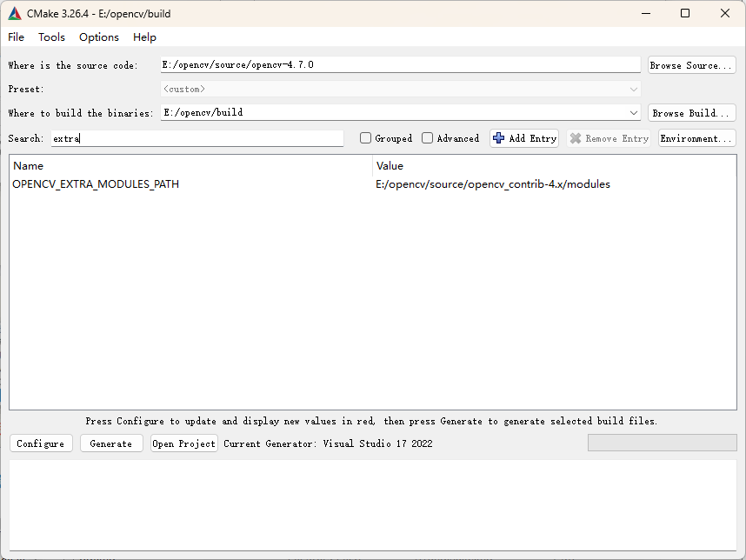
Task: Click the Browse Build button
Action: [692, 113]
